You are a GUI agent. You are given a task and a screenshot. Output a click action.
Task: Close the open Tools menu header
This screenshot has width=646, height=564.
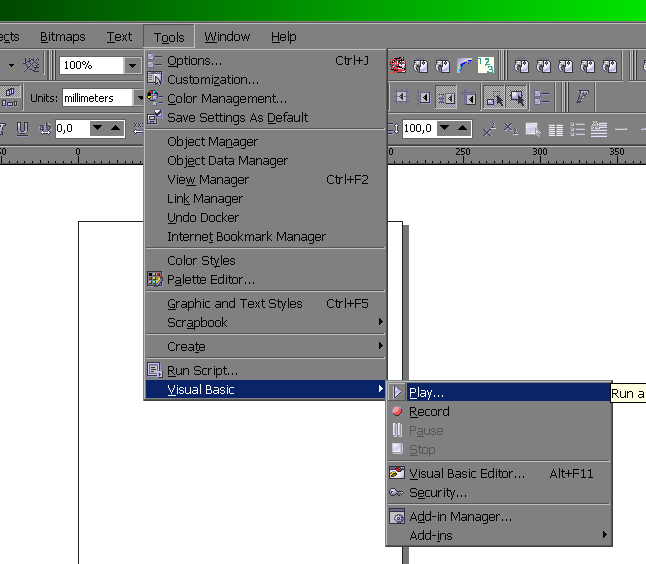(x=169, y=37)
